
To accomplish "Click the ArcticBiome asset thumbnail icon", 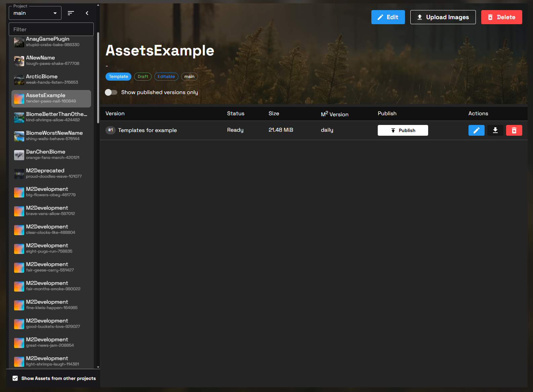I will click(19, 80).
